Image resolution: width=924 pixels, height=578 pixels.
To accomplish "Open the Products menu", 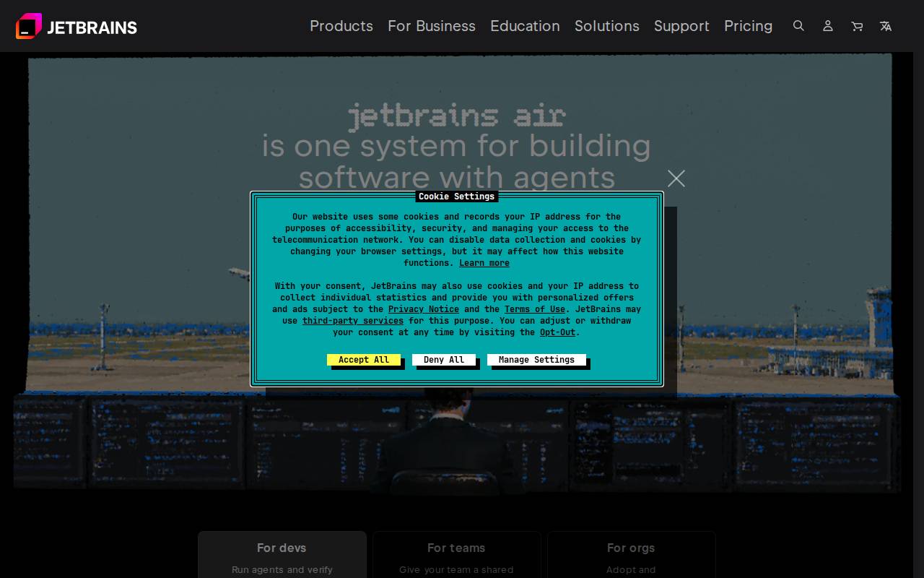I will tap(341, 26).
